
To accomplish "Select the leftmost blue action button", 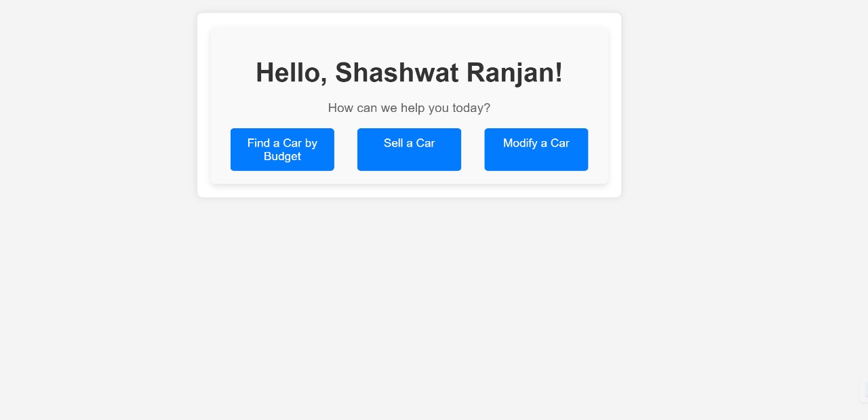I will (281, 149).
